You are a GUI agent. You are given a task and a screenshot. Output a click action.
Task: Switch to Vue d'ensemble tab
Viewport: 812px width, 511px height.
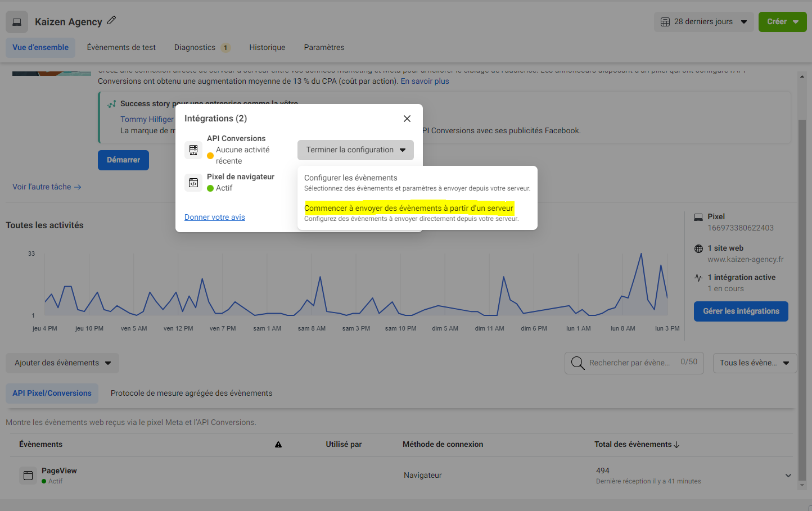40,48
